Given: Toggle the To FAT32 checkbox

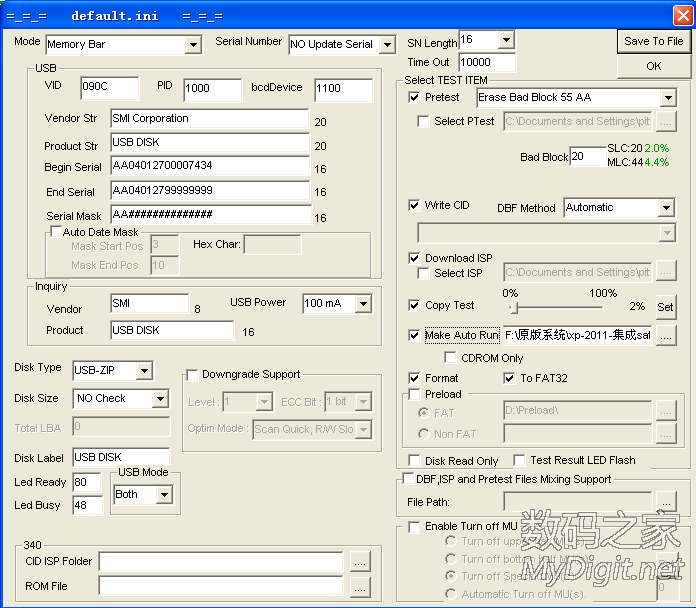Looking at the screenshot, I should (x=509, y=378).
